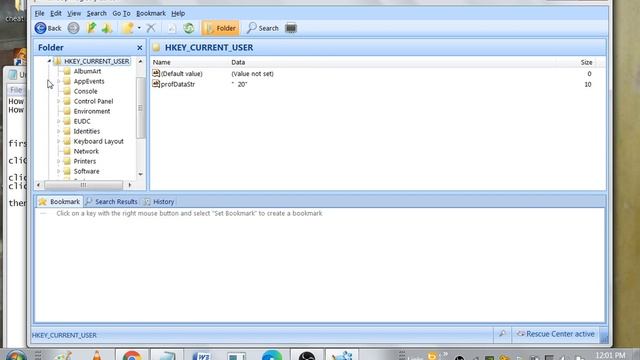Select the AlbumArt key
The width and height of the screenshot is (640, 360).
pos(87,71)
